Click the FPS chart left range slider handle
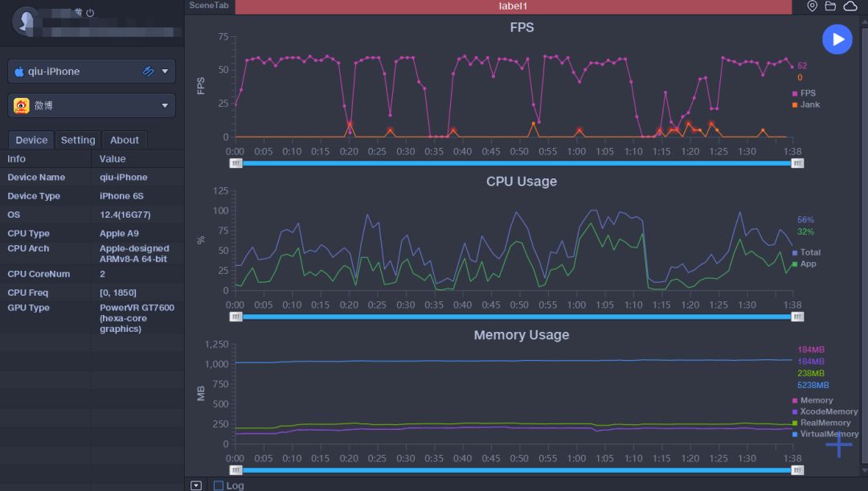This screenshot has width=868, height=491. (235, 163)
